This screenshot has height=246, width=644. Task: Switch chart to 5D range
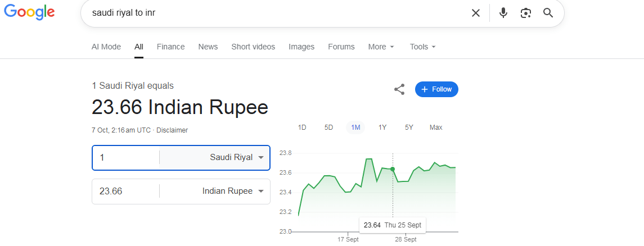point(329,127)
